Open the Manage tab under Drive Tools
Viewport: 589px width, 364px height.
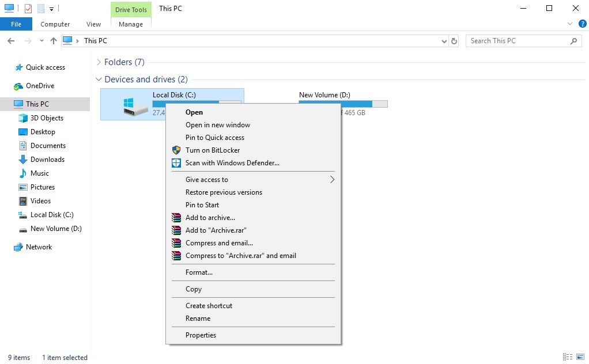(130, 24)
